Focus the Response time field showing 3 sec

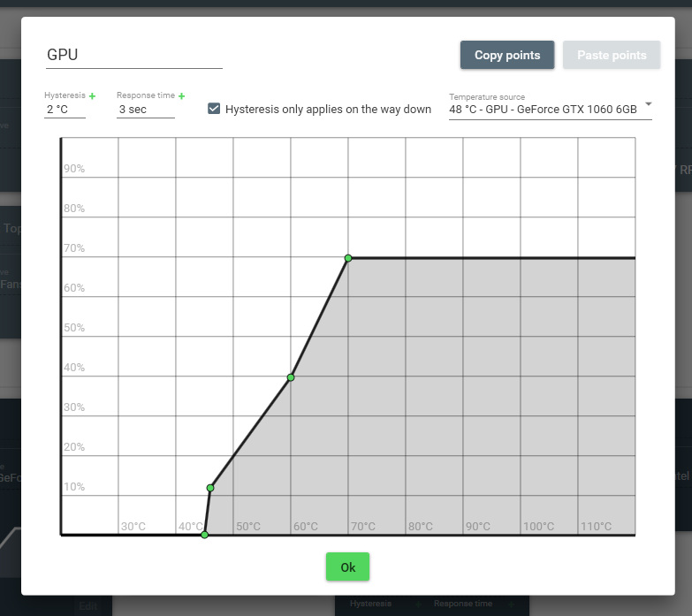coord(145,110)
